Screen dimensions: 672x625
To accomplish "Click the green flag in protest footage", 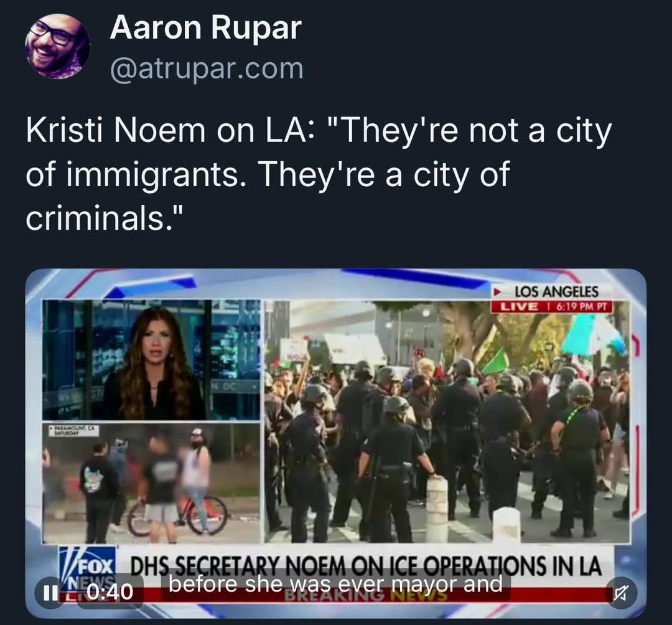I will tap(495, 361).
